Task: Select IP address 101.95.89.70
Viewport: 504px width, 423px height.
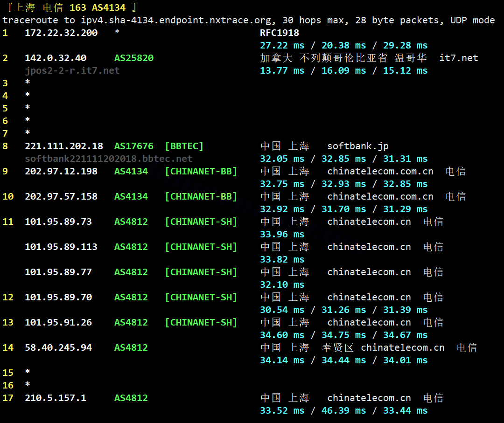Action: tap(58, 297)
